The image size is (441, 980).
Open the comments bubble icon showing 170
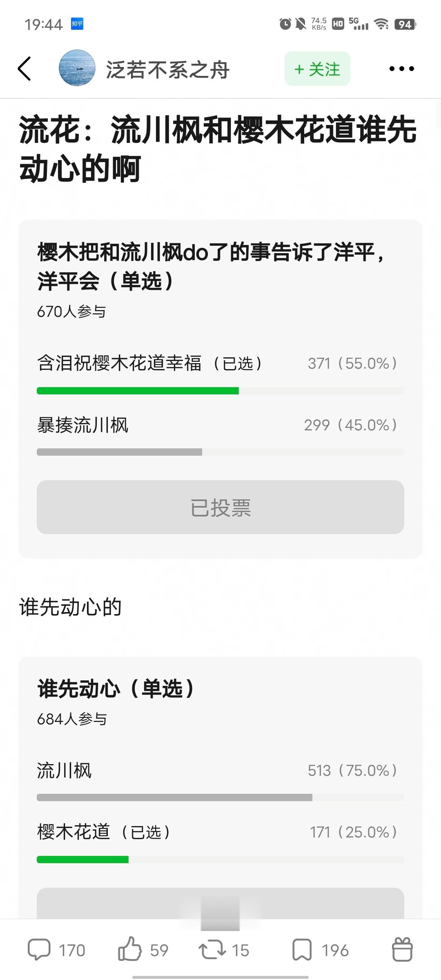[39, 950]
